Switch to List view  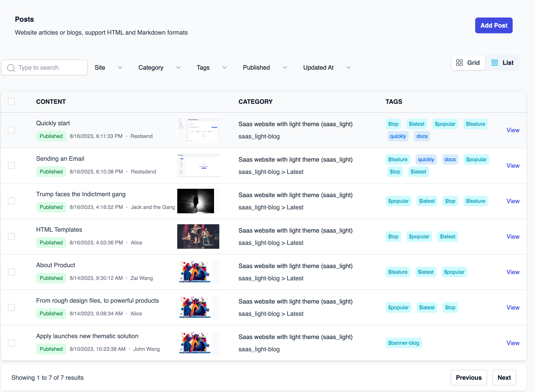point(502,63)
